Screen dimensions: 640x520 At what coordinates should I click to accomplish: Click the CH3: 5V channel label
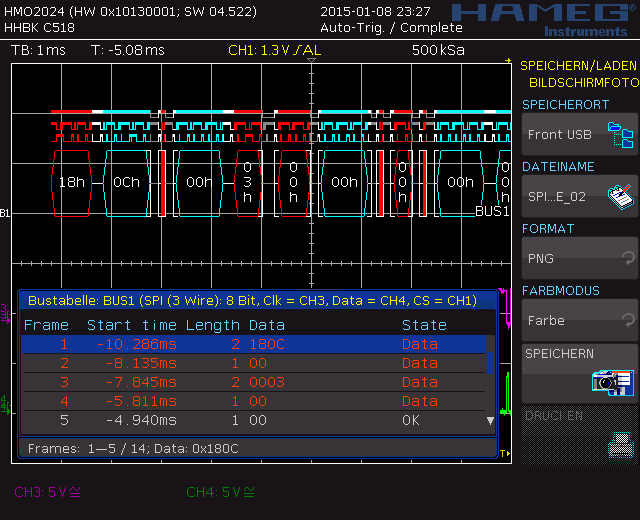(47, 492)
